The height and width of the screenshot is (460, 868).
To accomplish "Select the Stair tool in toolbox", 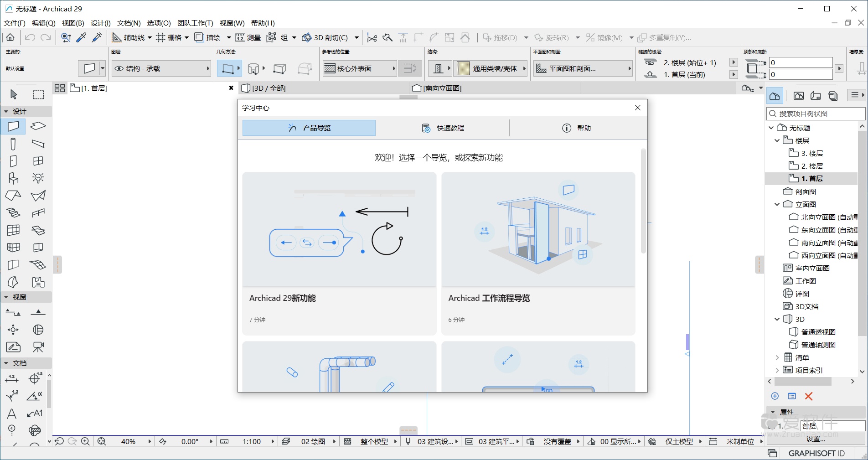I will click(13, 213).
